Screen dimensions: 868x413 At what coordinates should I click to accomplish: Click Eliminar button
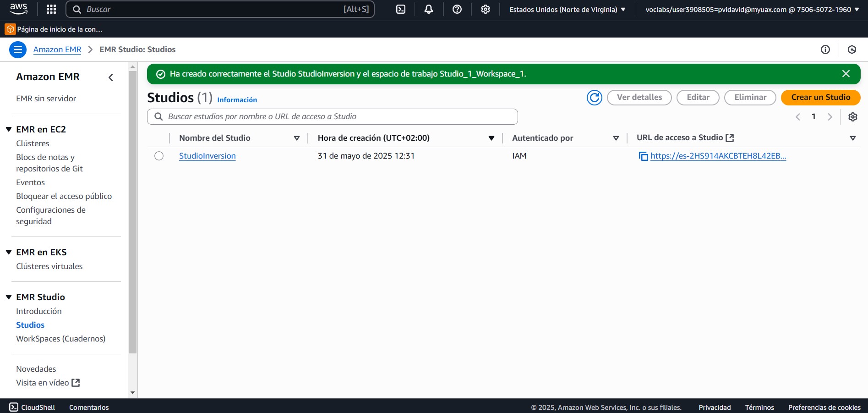click(750, 97)
